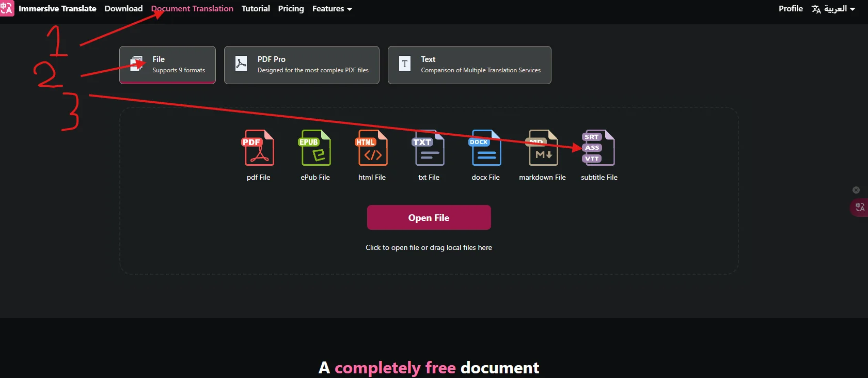Close the floating translate widget
868x378 pixels.
pos(856,190)
